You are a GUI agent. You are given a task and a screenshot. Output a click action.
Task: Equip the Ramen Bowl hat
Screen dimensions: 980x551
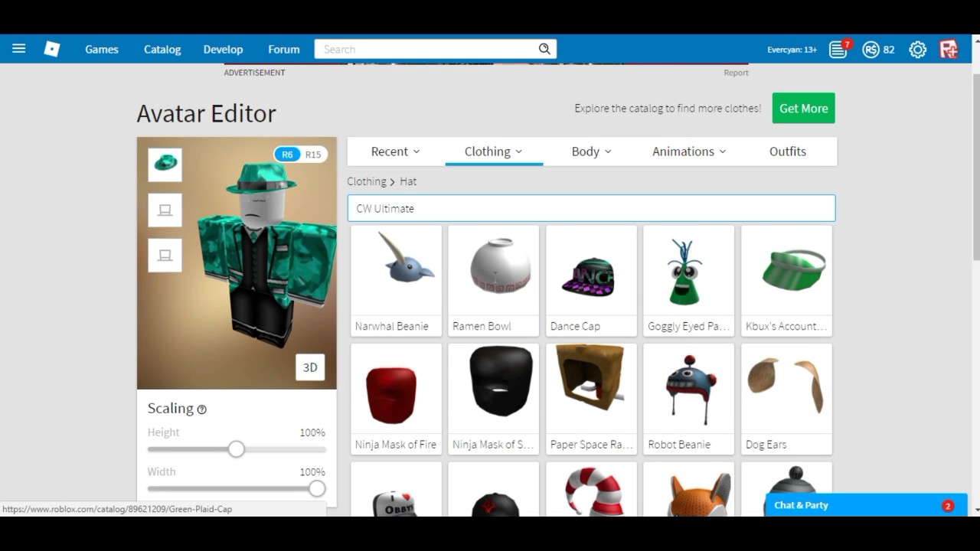pos(494,270)
